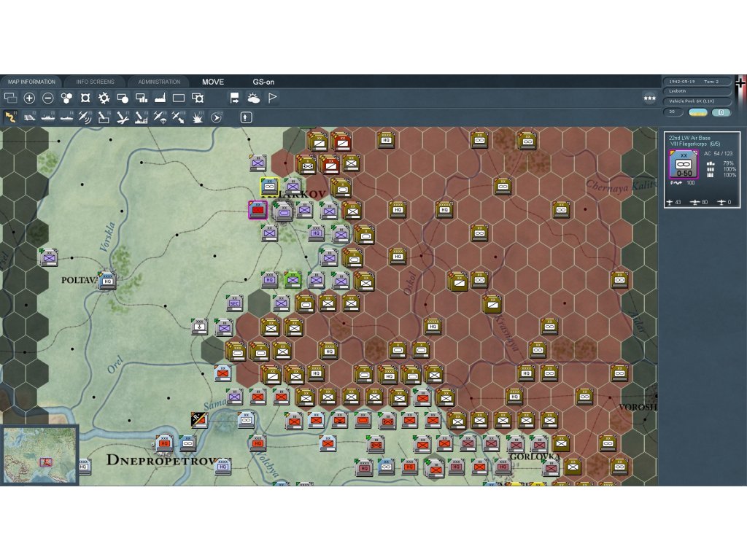Switch to the Administration tab
The image size is (747, 560).
159,82
